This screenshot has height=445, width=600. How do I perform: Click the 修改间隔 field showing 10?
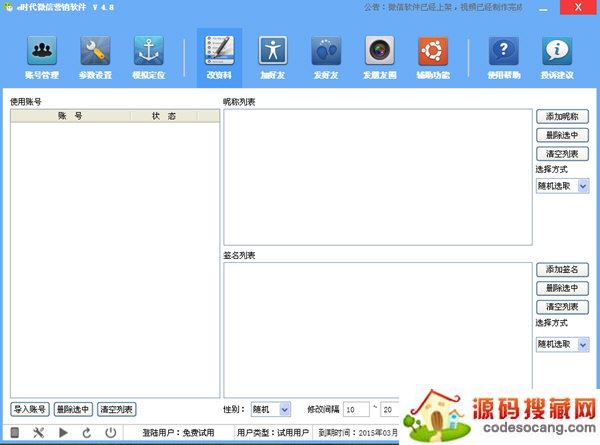pyautogui.click(x=355, y=409)
